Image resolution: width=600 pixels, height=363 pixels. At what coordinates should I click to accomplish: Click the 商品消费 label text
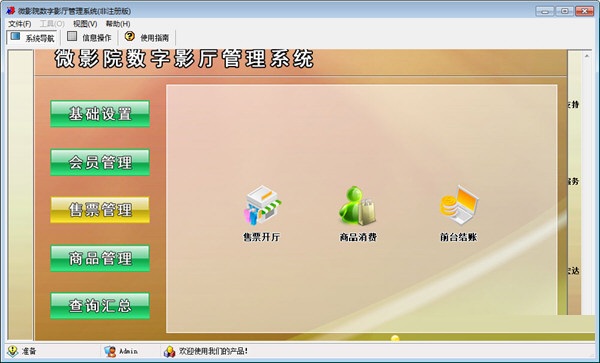tap(358, 237)
